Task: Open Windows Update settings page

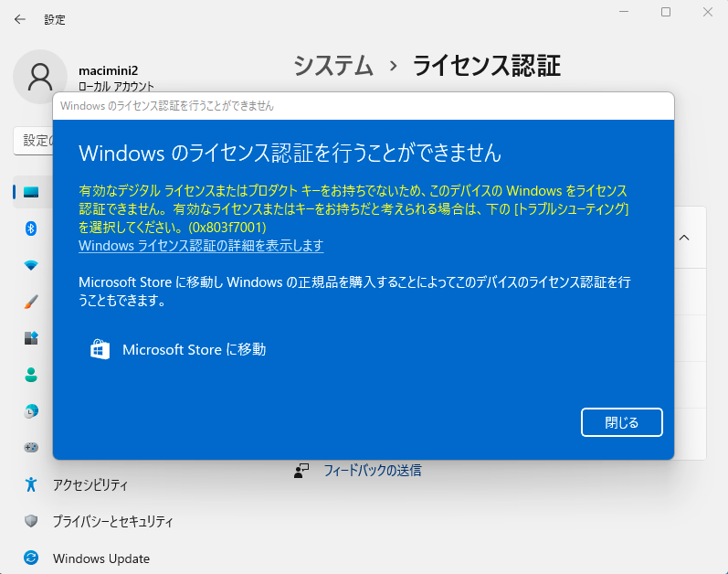Action: (x=101, y=558)
